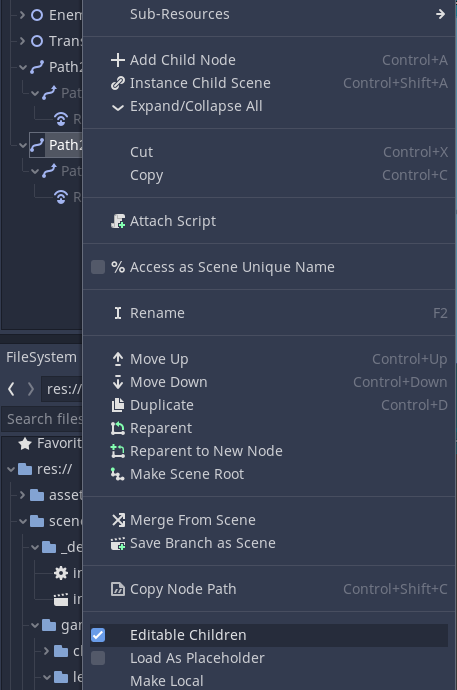Click the Instance Child Scene link icon
Viewport: 457px width, 690px height.
pyautogui.click(x=117, y=83)
